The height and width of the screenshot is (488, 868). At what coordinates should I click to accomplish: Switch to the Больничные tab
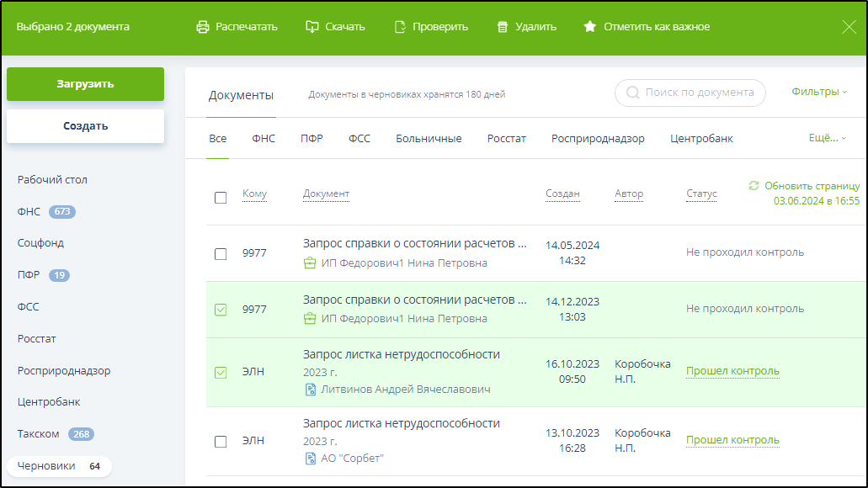pos(429,139)
